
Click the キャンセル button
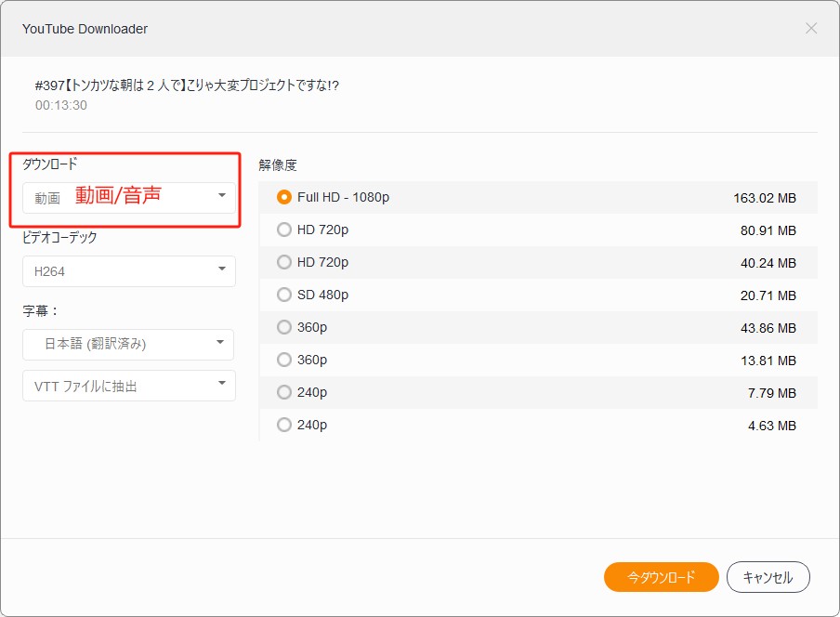point(768,577)
